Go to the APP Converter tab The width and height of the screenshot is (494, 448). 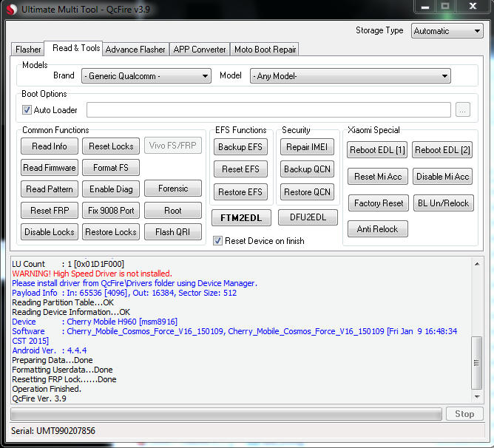coord(199,50)
